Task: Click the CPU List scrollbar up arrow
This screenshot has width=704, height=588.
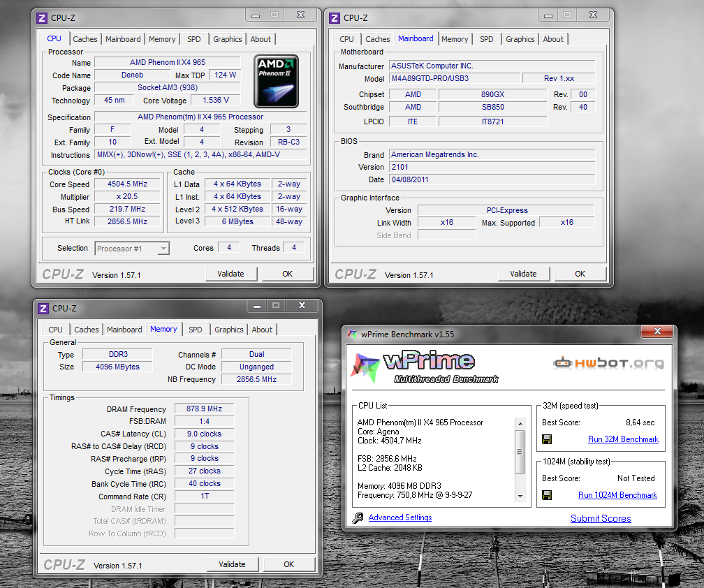Action: click(520, 423)
